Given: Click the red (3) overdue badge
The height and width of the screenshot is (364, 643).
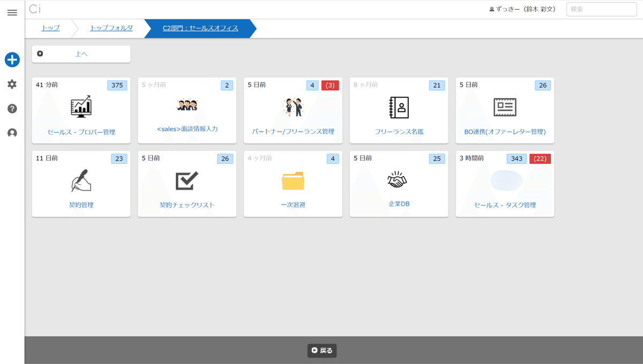Looking at the screenshot, I should point(330,85).
